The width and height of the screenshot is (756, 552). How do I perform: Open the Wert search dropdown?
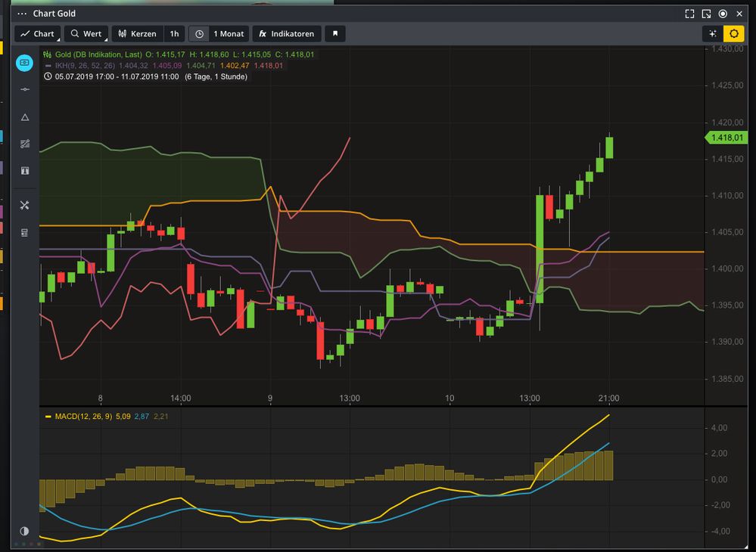[86, 33]
